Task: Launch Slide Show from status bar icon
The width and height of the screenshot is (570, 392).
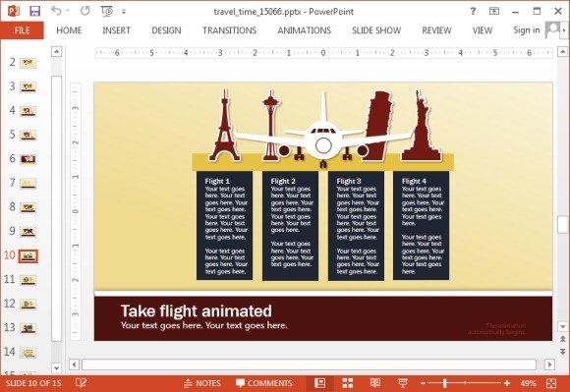Action: [402, 383]
